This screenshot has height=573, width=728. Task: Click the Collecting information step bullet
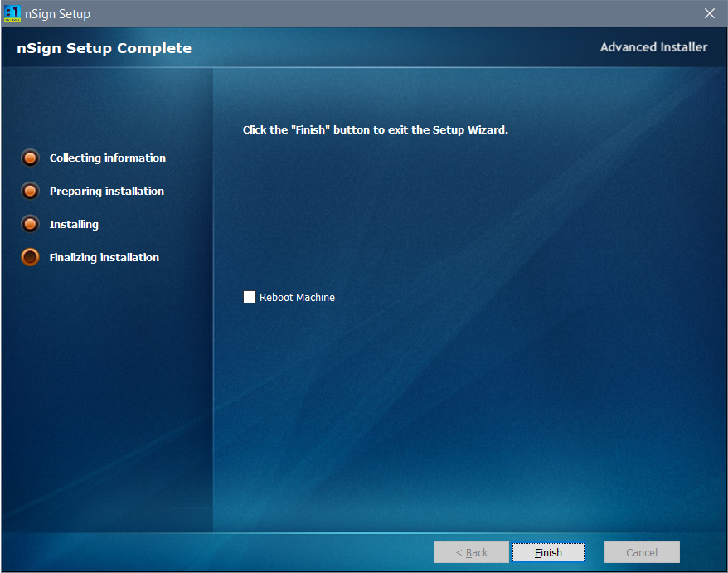tap(30, 158)
